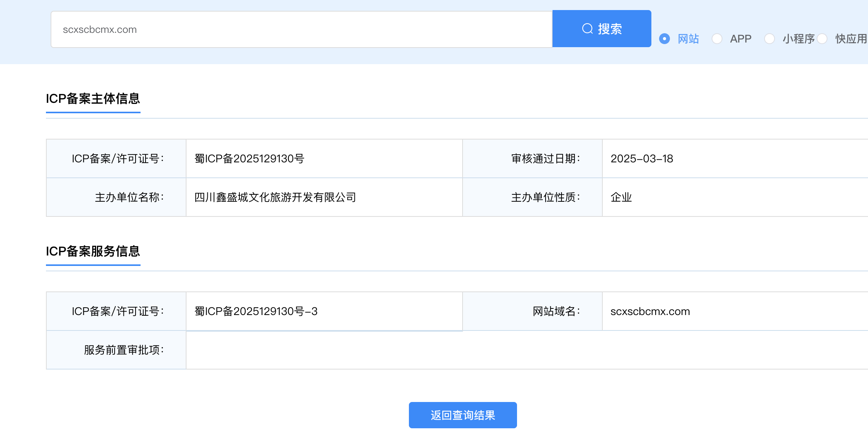868x436 pixels.
Task: Click the date 2025-03-18
Action: pyautogui.click(x=642, y=159)
